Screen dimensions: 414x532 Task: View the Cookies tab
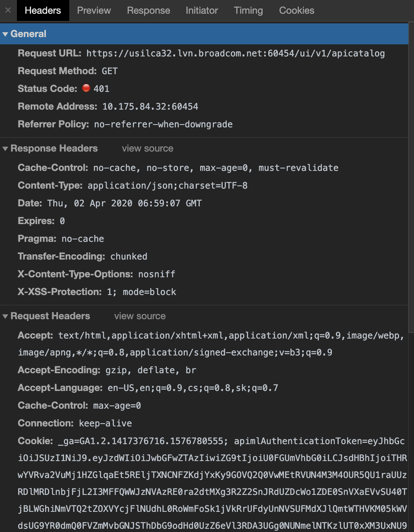(x=296, y=10)
